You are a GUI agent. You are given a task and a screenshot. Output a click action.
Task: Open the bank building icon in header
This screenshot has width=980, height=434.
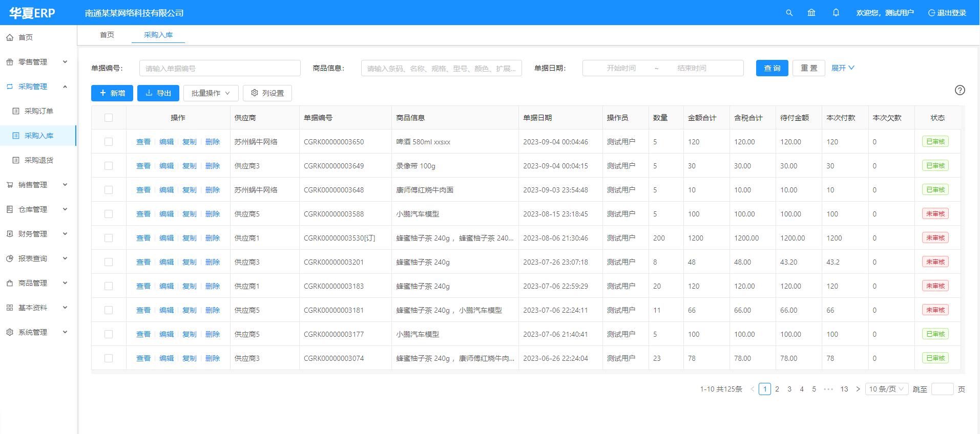tap(811, 13)
